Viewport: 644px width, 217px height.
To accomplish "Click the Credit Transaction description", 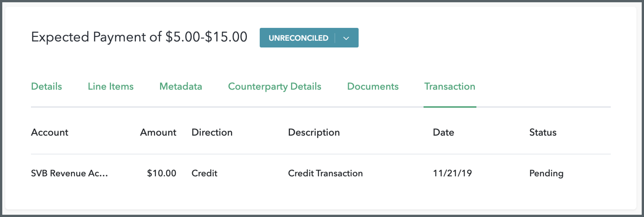I will pyautogui.click(x=325, y=173).
